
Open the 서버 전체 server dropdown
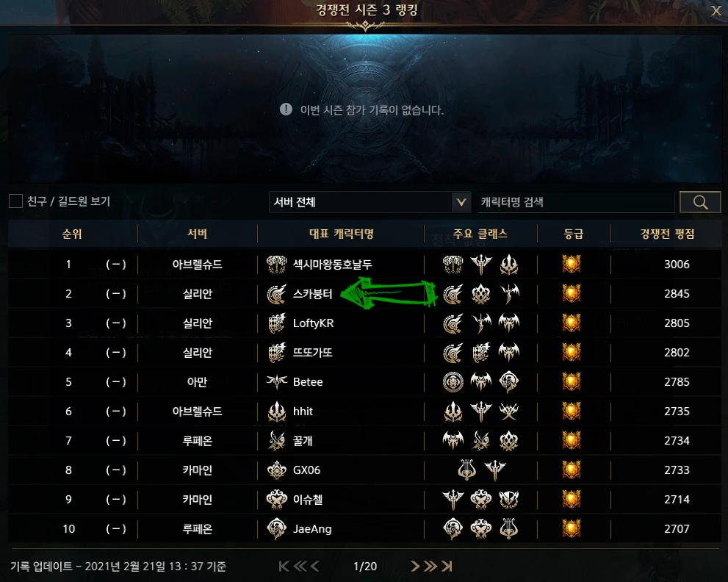click(370, 202)
